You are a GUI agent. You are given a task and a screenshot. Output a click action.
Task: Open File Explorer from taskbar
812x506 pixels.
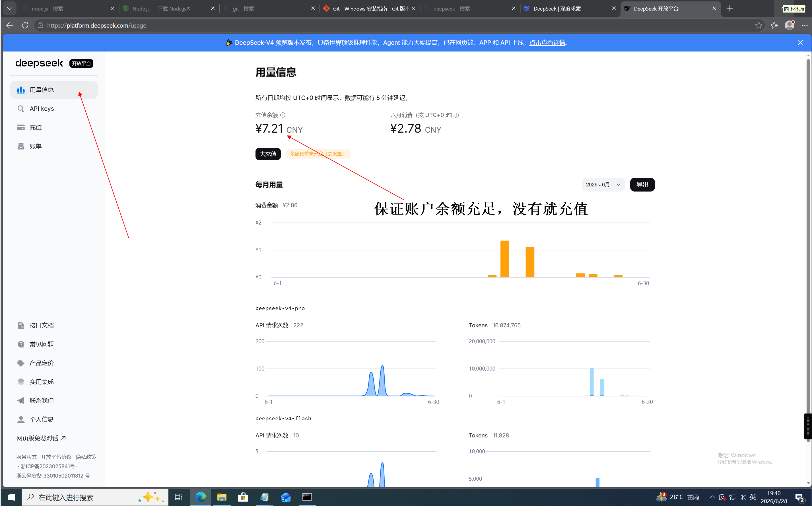pyautogui.click(x=221, y=497)
